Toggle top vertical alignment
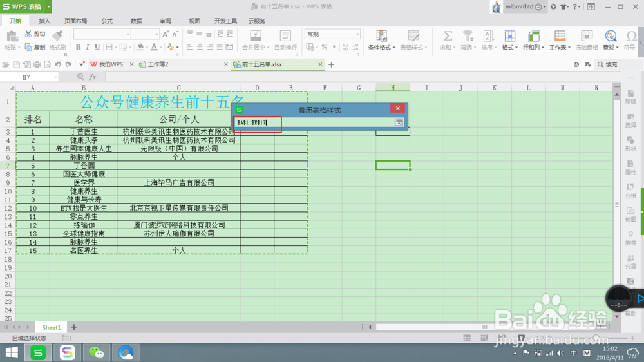The image size is (644, 362). [x=189, y=33]
